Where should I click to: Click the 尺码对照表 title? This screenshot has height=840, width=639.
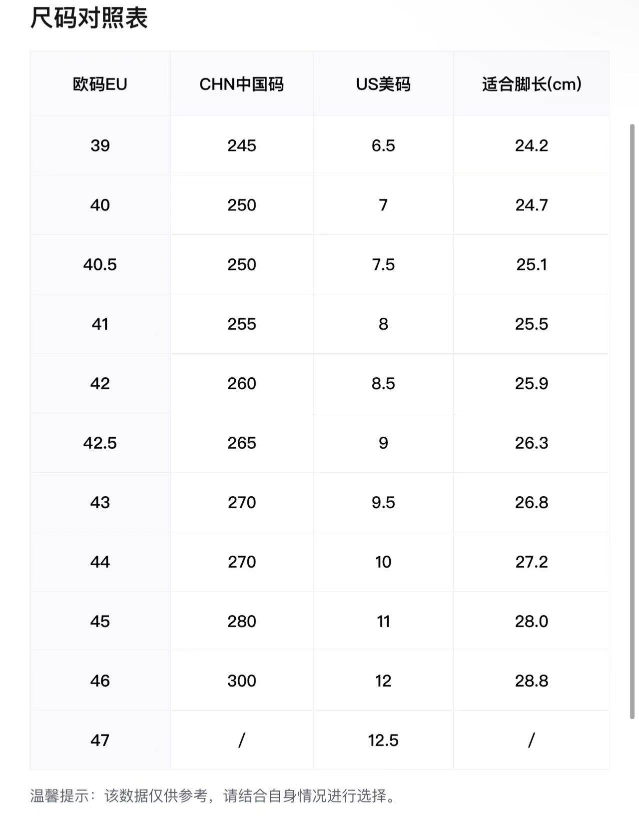[x=89, y=17]
